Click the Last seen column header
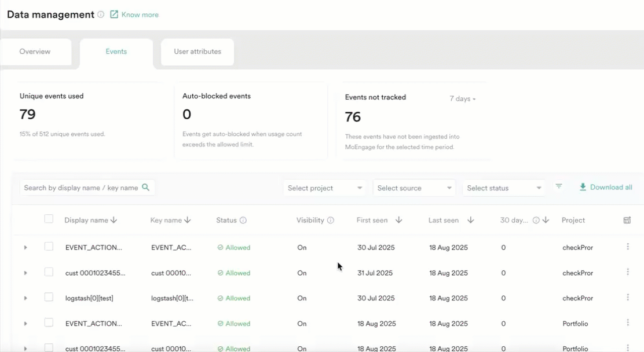The image size is (644, 352). pyautogui.click(x=444, y=220)
